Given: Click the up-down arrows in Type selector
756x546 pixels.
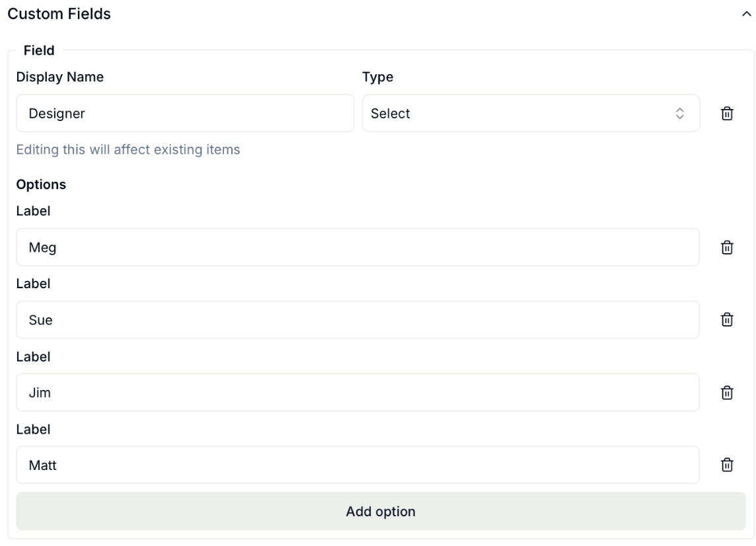Looking at the screenshot, I should pos(679,113).
